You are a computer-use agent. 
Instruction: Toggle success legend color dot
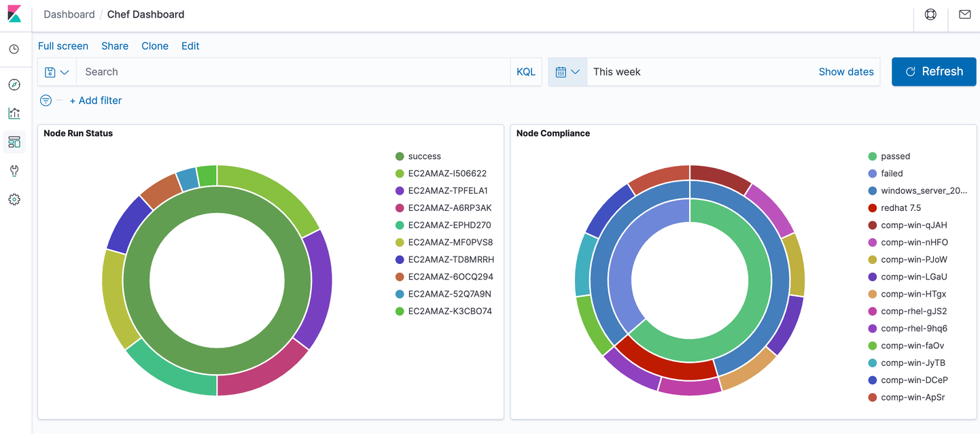400,156
